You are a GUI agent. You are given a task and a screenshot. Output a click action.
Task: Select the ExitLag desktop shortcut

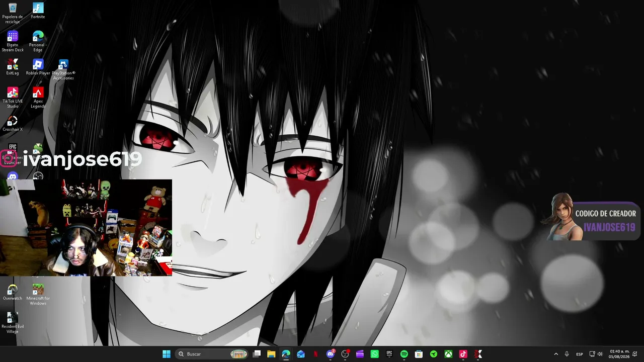pos(13,67)
